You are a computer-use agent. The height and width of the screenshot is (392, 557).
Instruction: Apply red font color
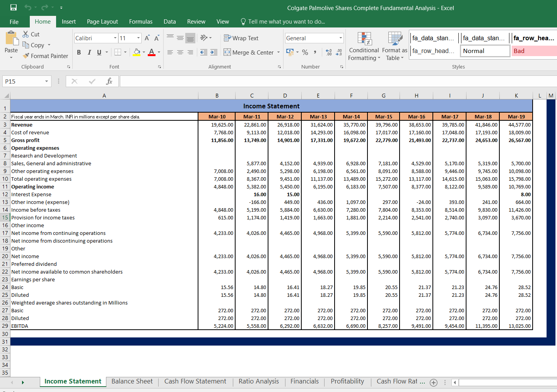[152, 52]
